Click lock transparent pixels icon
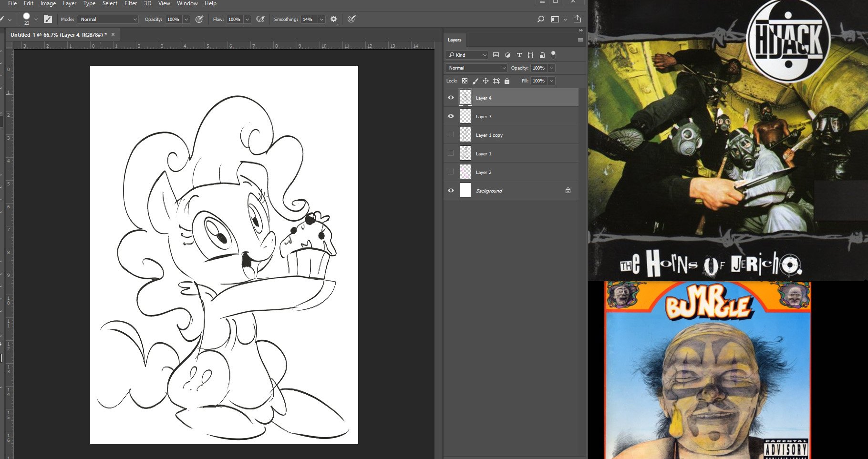This screenshot has height=459, width=868. tap(465, 81)
